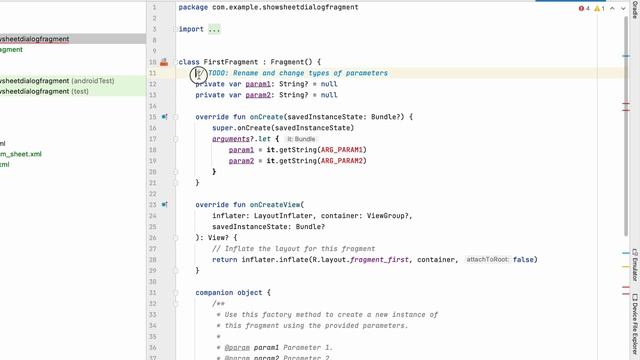Select the green 'agment' file row in project tree

11,49
